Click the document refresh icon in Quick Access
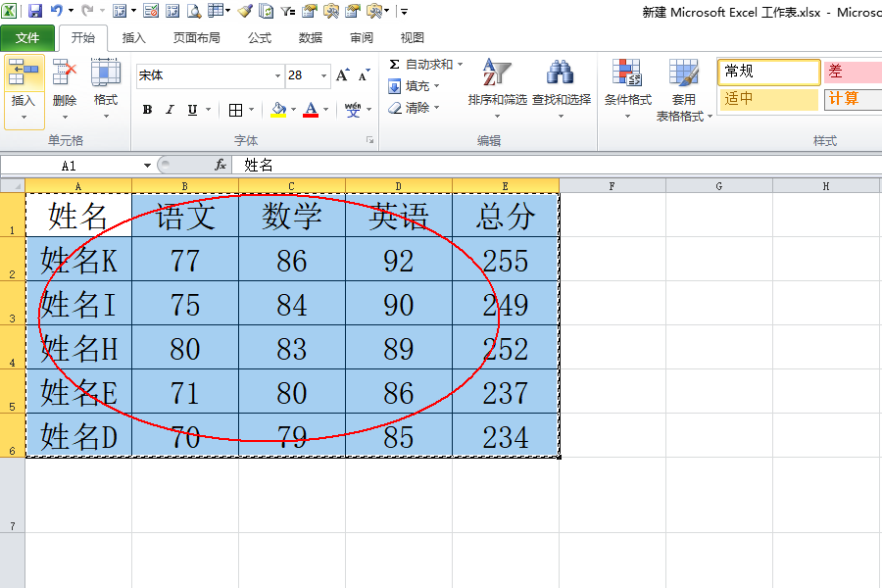 (267, 11)
